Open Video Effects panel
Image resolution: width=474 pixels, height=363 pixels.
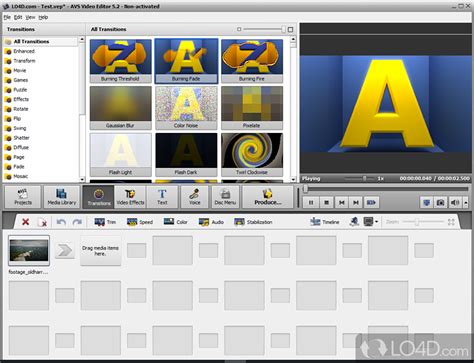tap(130, 197)
